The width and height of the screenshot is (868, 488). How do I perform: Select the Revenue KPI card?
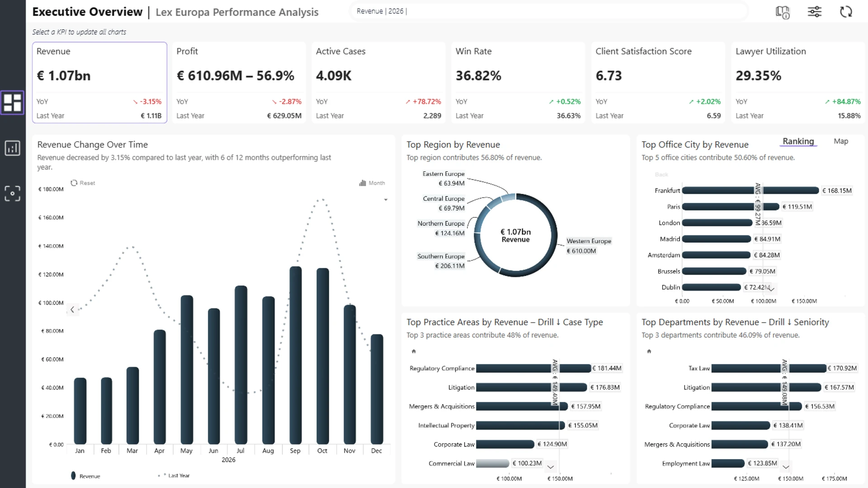click(99, 83)
